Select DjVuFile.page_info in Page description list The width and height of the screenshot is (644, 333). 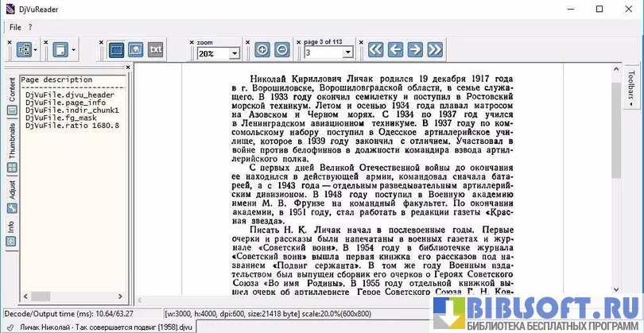(65, 103)
